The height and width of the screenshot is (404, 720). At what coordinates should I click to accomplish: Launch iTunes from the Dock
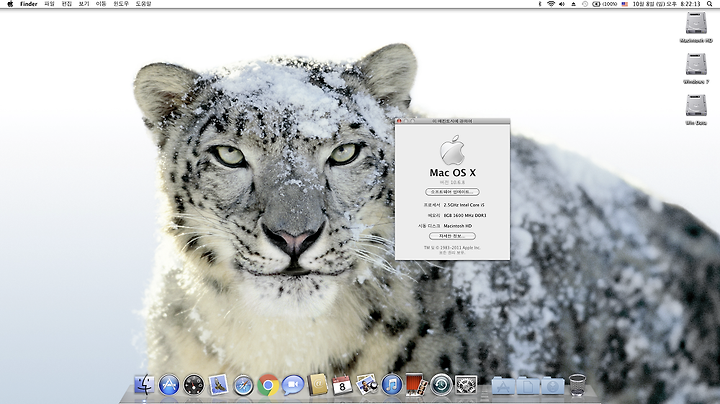pos(392,385)
